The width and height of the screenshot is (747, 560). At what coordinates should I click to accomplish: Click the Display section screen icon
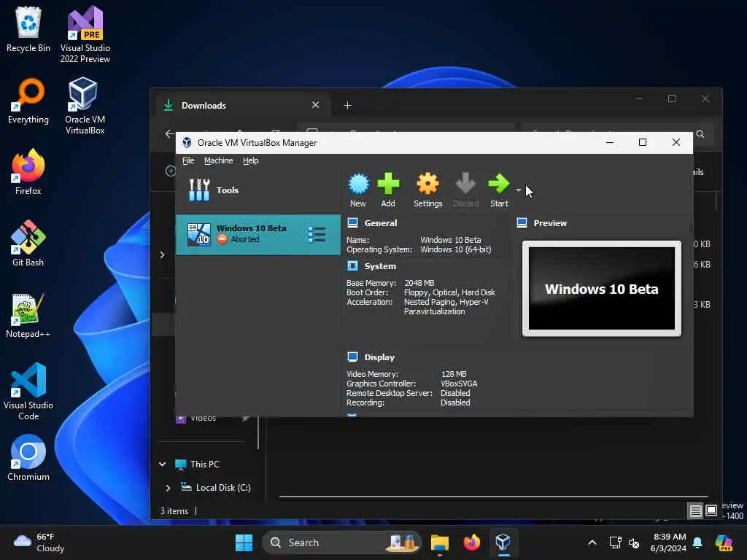point(352,357)
